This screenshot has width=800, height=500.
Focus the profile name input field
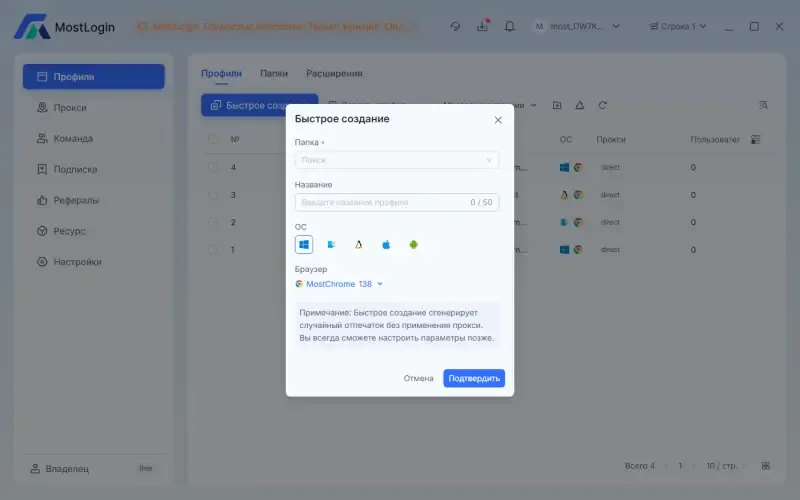tap(396, 203)
